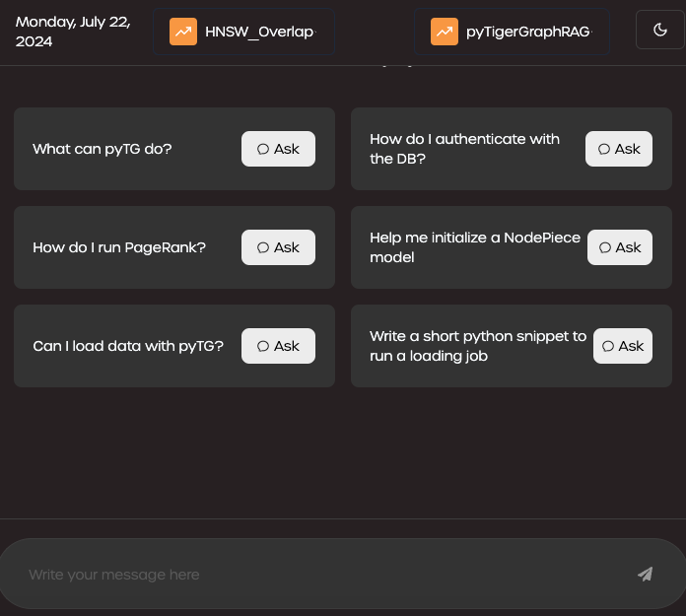This screenshot has width=686, height=616.
Task: Click "How do I authenticate with the DB?" text
Action: coord(464,149)
